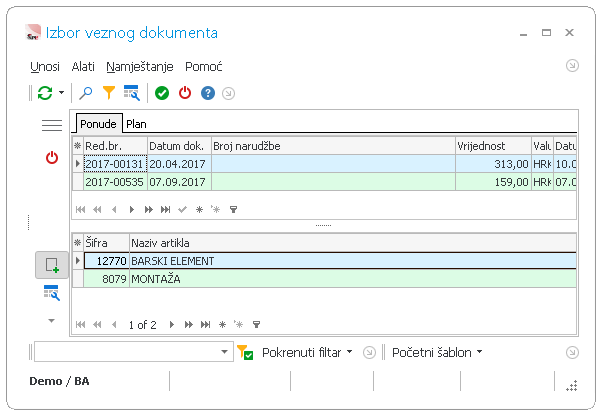This screenshot has width=604, height=416.
Task: Expand the sidebar down arrow
Action: 51,320
